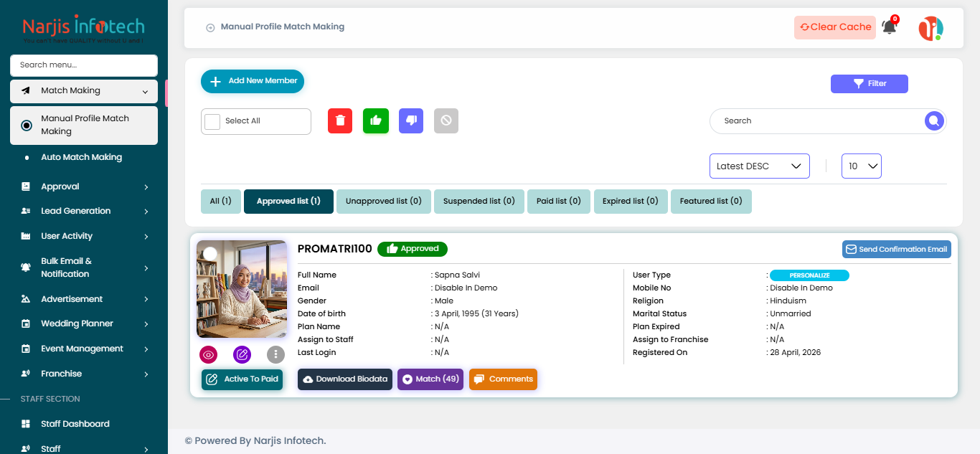Expand the Franchise menu chevron
980x454 pixels.
point(146,374)
